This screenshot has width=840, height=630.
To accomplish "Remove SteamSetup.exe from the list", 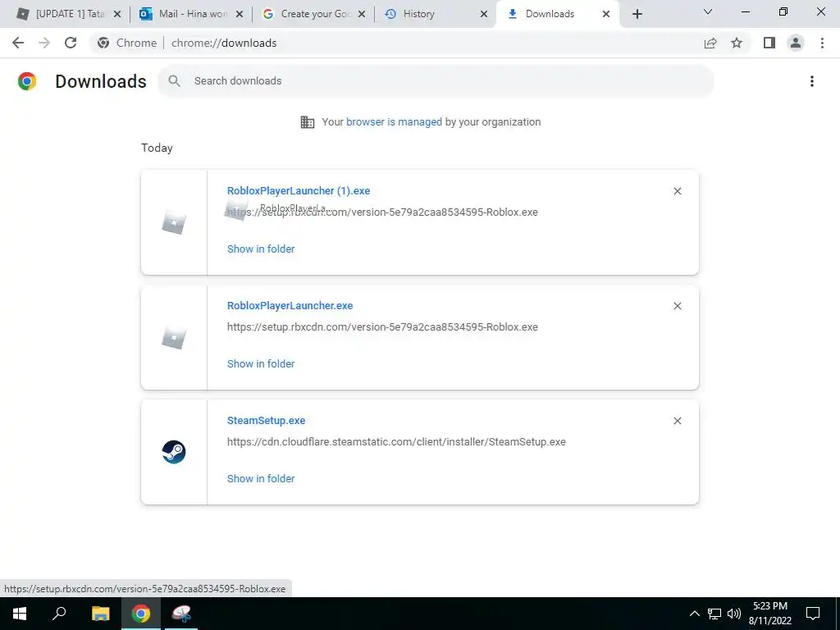I will (677, 421).
